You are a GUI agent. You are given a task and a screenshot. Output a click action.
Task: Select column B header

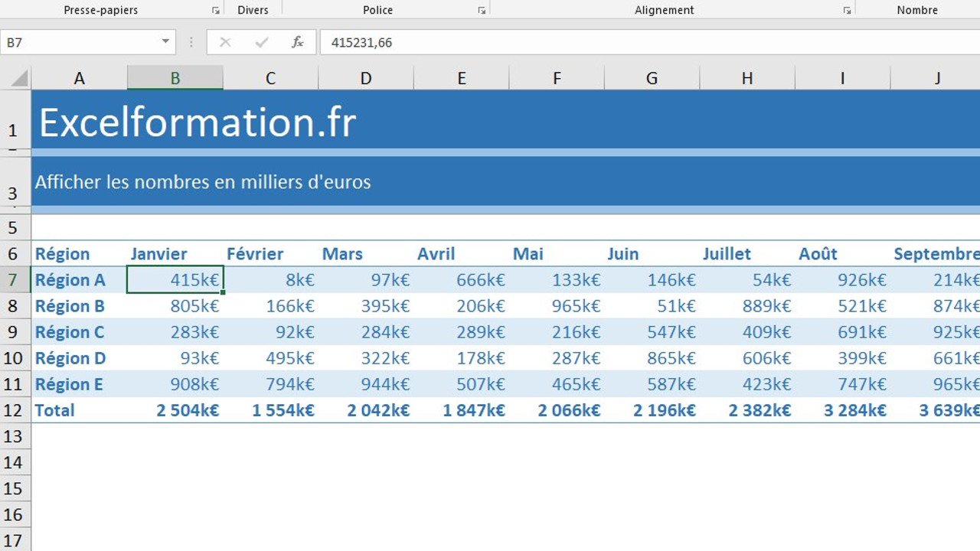tap(175, 77)
